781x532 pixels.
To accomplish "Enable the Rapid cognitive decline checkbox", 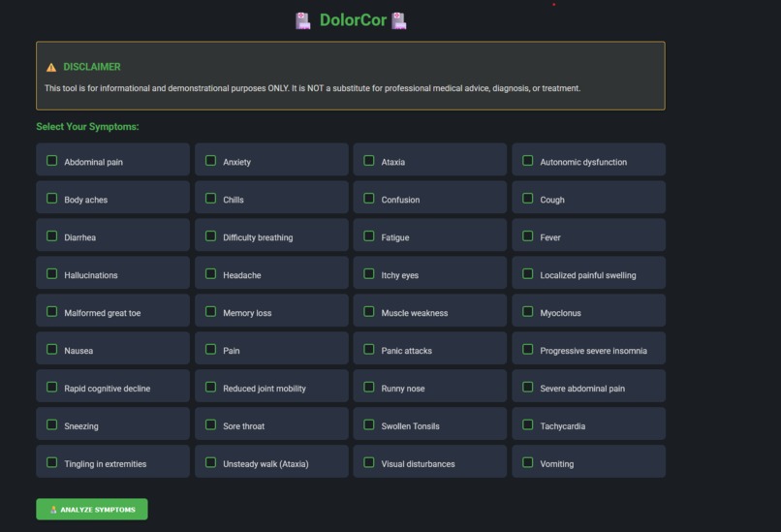I will tap(51, 387).
